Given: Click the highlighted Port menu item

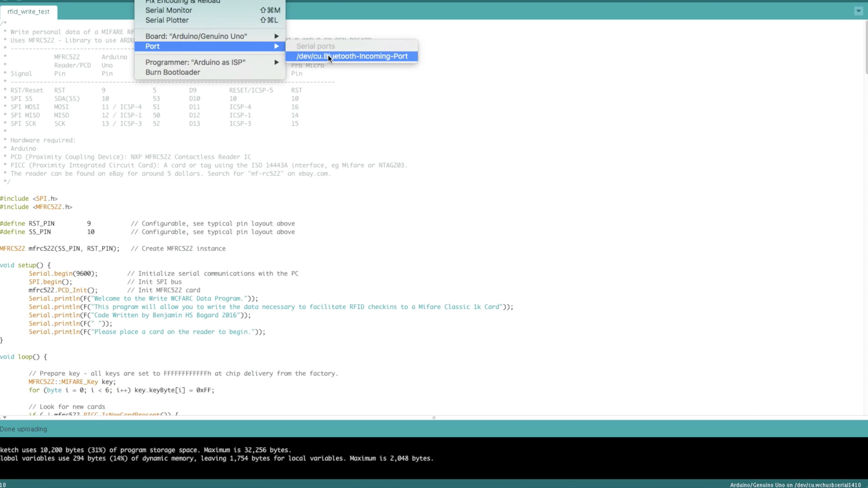Looking at the screenshot, I should (152, 46).
